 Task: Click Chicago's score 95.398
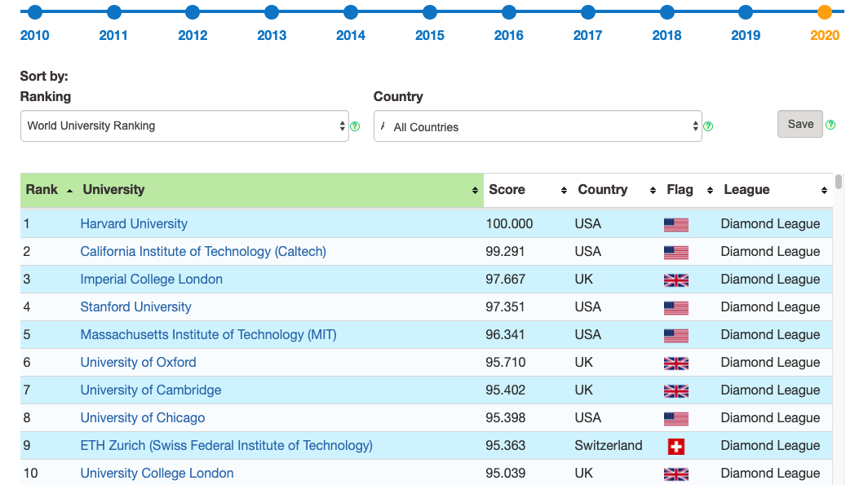click(506, 417)
